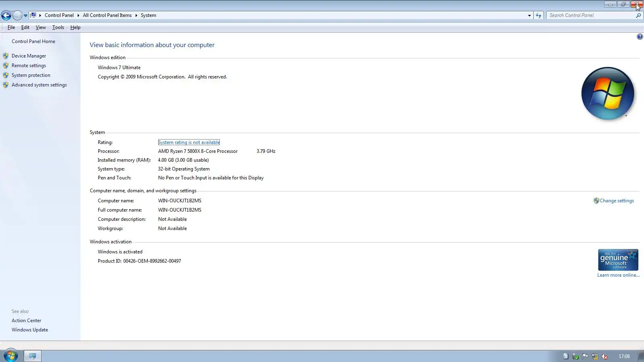Click 'Windows is activated' status text
644x362 pixels.
pos(120,252)
